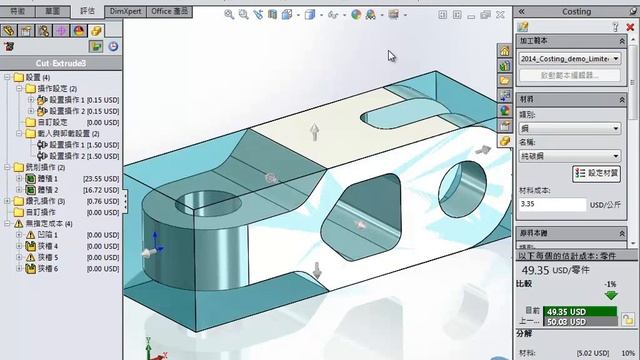Screen dimensions: 640x360
Task: Switch to the 草圖 tab
Action: tap(53, 11)
